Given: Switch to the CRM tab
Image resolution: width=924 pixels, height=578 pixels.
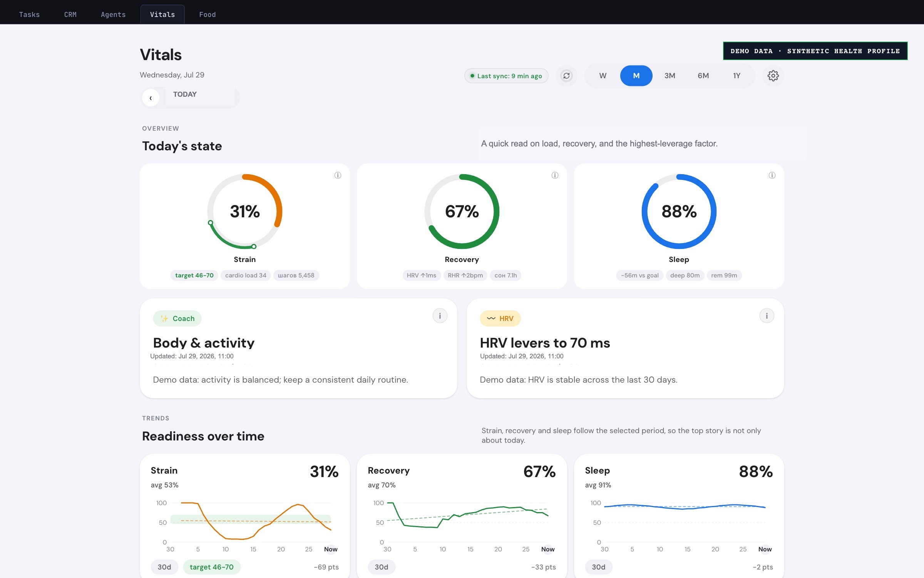Looking at the screenshot, I should coord(70,15).
